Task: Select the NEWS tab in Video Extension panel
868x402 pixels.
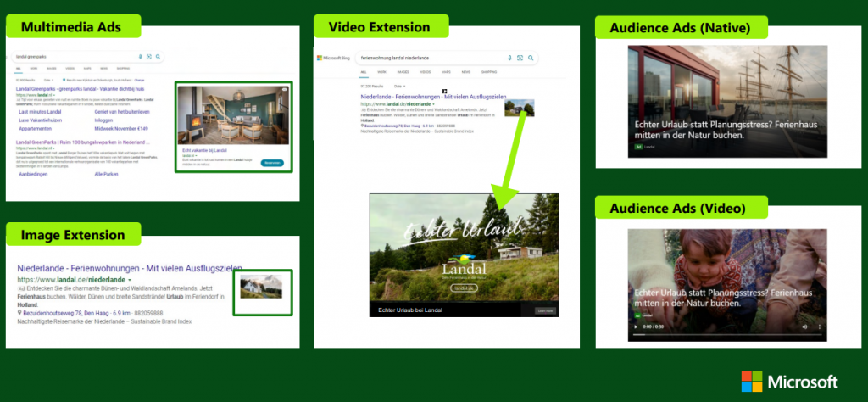Action: (466, 72)
